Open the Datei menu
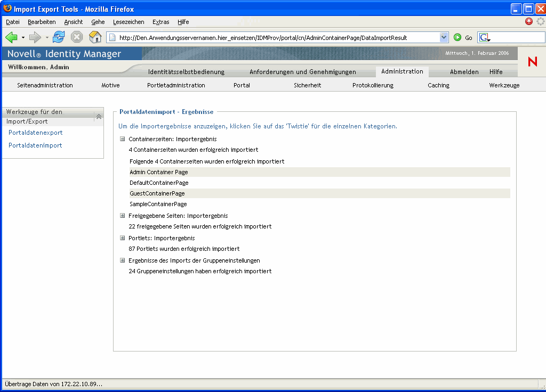The height and width of the screenshot is (392, 546). point(13,22)
